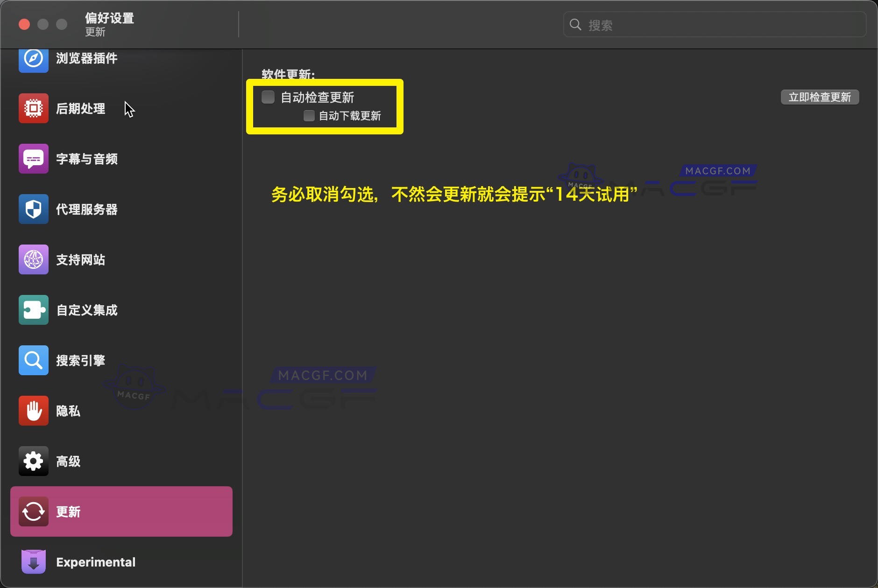Open the 搜索引擎 search engine magnifier icon

33,360
